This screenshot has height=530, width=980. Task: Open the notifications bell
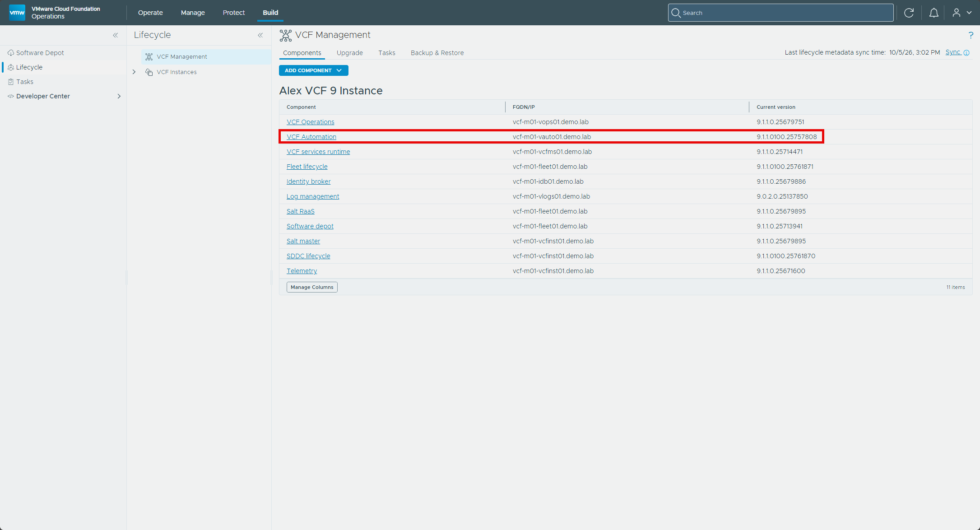point(934,13)
